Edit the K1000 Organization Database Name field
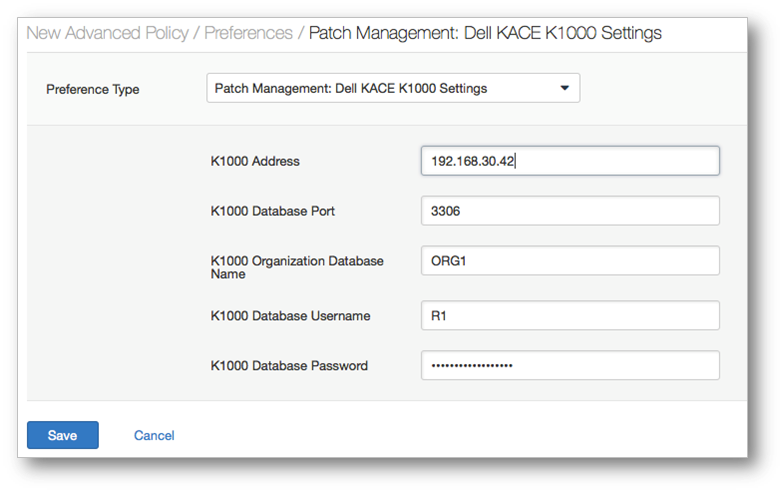Viewport: 782px width, 492px height. click(570, 261)
